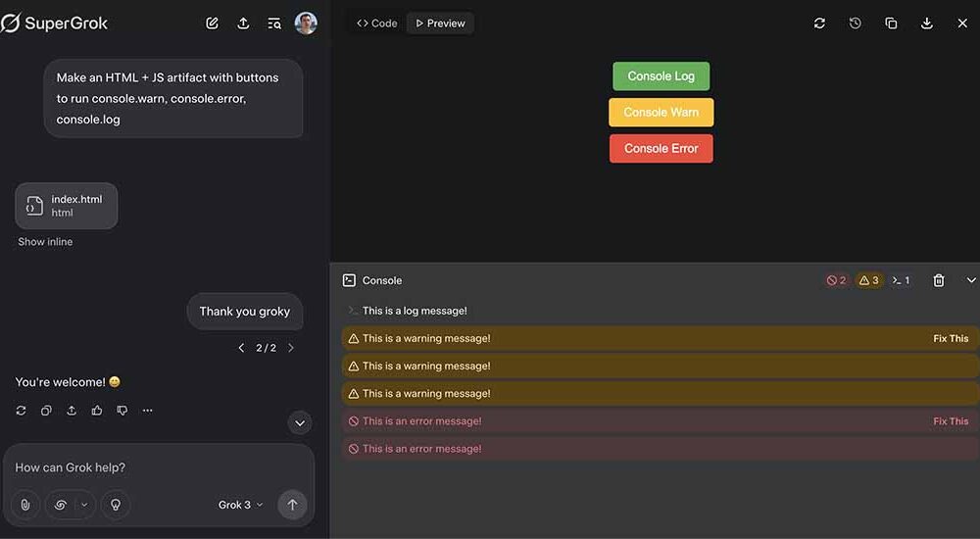This screenshot has height=539, width=980.
Task: Clear console with the trash icon
Action: pyautogui.click(x=938, y=280)
